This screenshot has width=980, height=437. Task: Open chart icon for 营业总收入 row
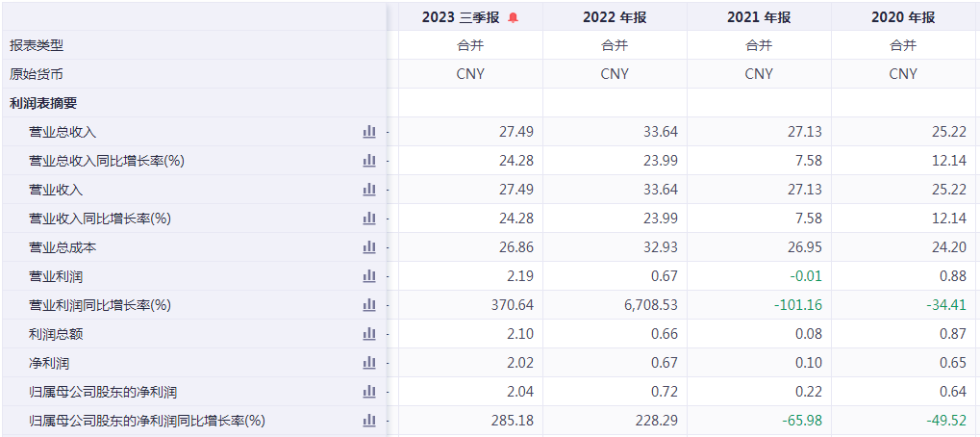tap(369, 132)
